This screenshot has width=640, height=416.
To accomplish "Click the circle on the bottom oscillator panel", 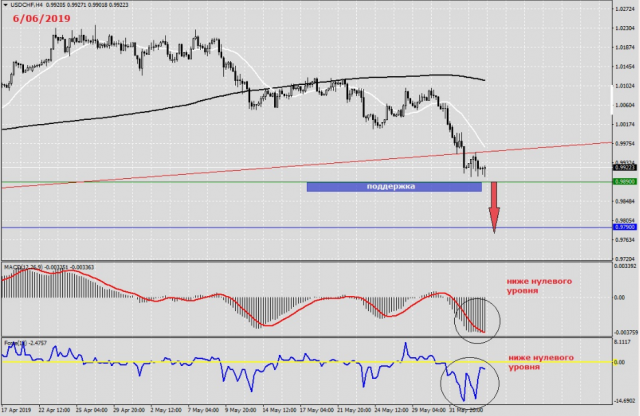I will click(468, 379).
